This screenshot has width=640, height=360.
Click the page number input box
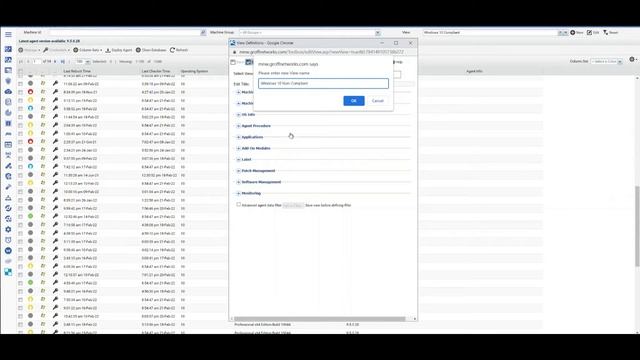37,62
